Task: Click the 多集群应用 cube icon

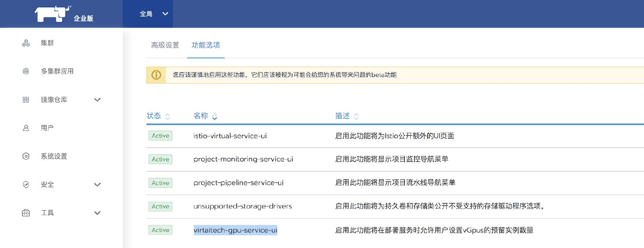Action: coord(26,72)
